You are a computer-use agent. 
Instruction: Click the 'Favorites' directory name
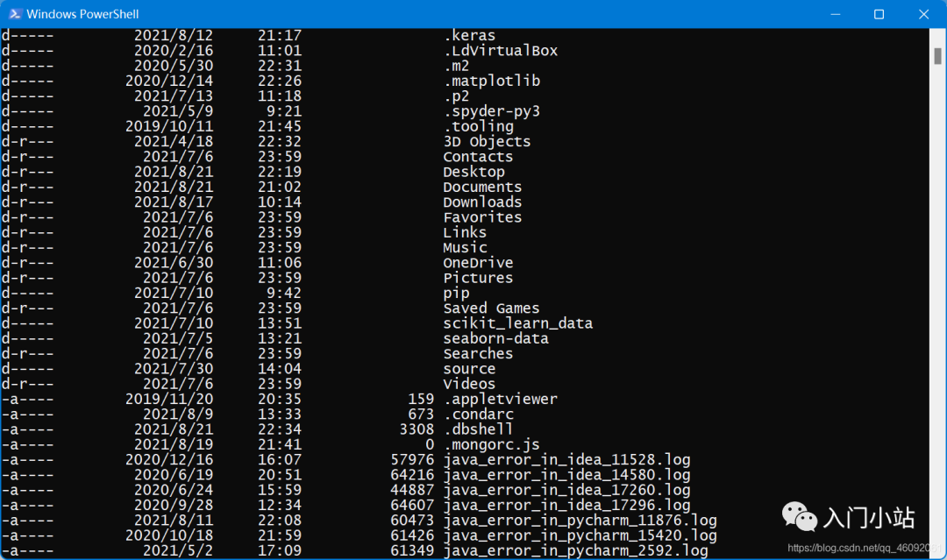click(x=482, y=217)
